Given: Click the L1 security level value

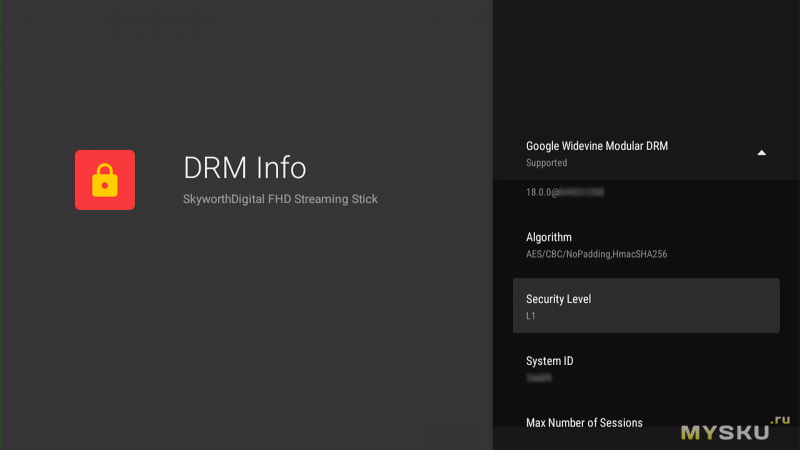Looking at the screenshot, I should coord(531,316).
